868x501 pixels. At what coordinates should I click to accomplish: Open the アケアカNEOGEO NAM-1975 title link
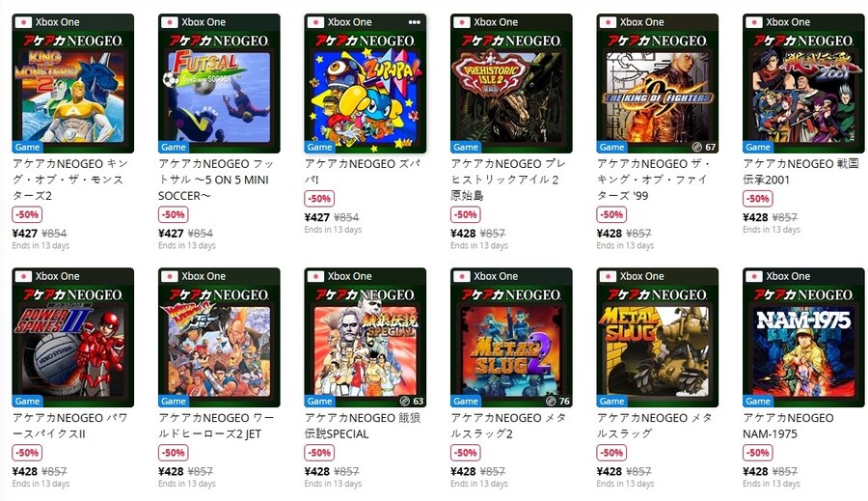point(789,426)
